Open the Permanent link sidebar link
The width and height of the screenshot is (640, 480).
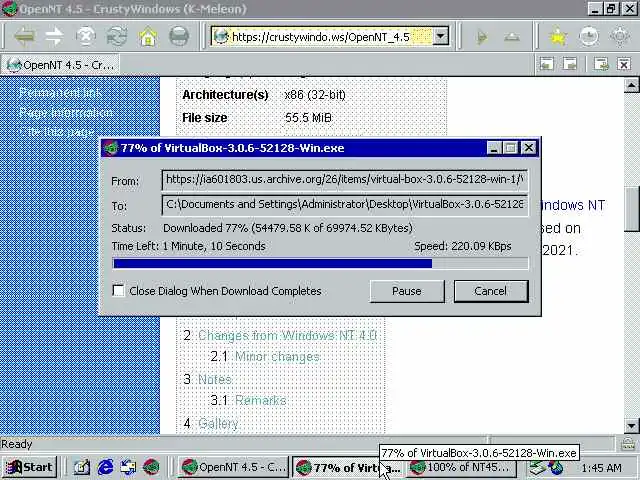pos(60,93)
